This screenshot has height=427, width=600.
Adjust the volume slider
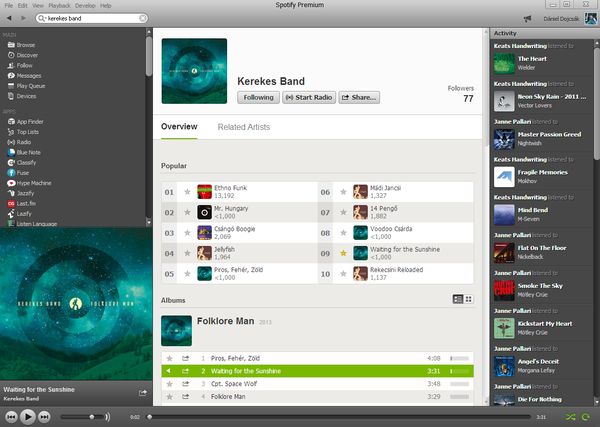(82, 417)
